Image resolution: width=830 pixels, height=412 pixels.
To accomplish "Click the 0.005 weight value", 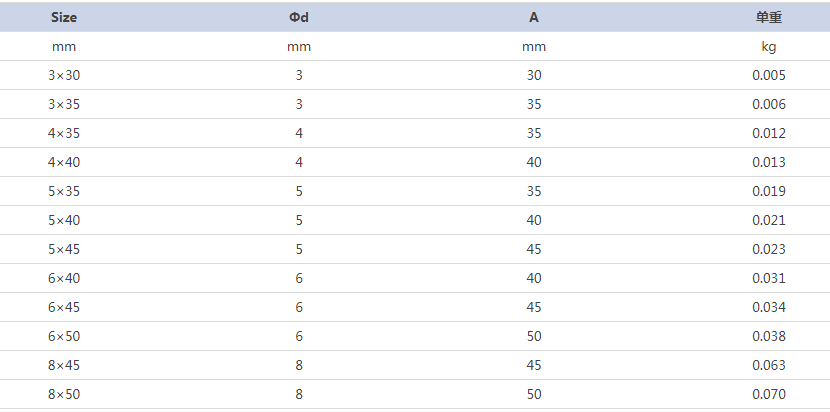I will 769,75.
